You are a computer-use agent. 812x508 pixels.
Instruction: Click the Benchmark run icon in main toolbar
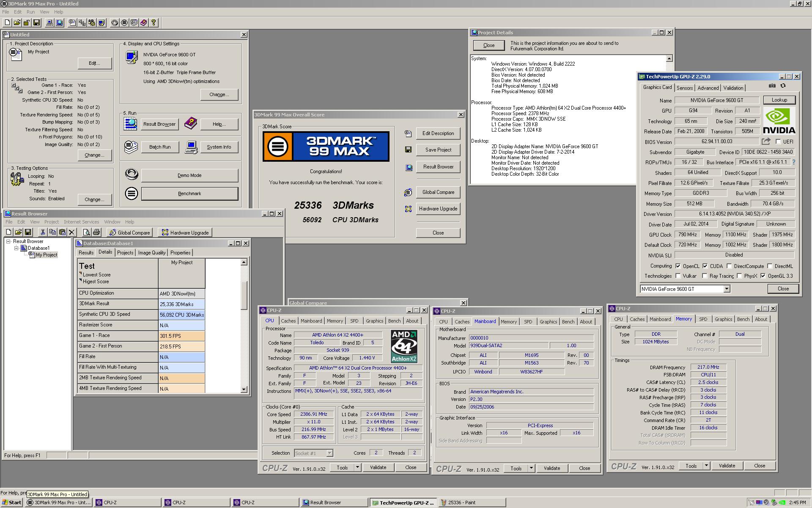(124, 22)
